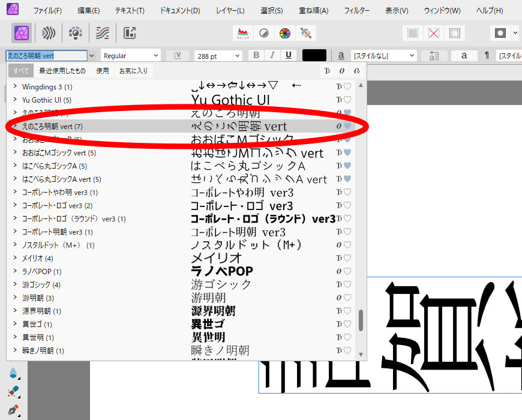
Task: Open the レイヤー(L) menu
Action: 230,11
